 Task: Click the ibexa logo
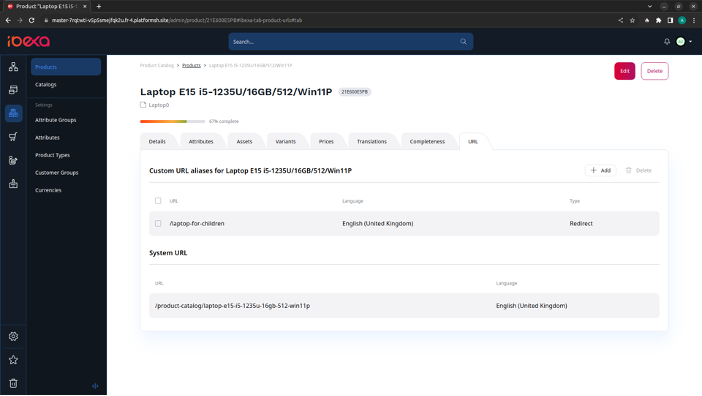pyautogui.click(x=29, y=41)
